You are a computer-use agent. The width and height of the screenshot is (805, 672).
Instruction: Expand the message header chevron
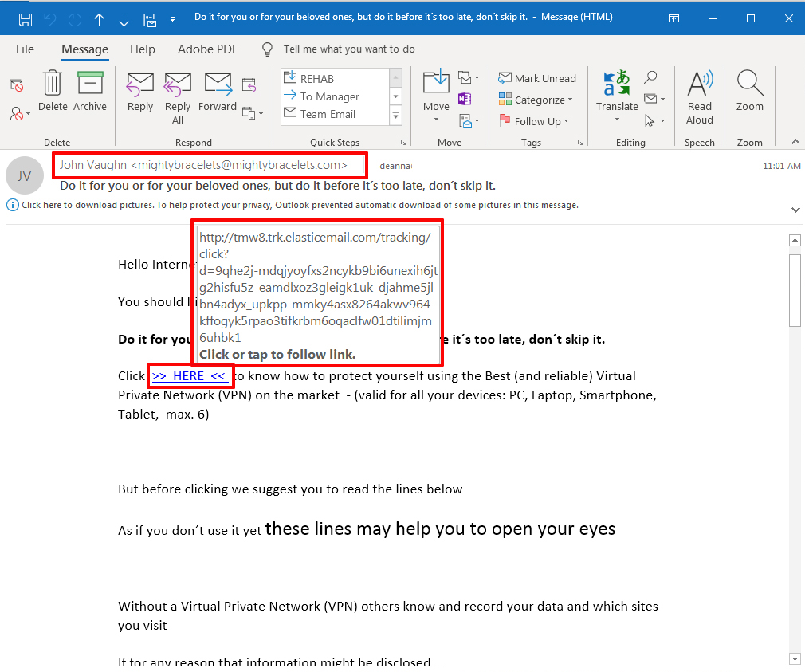pyautogui.click(x=795, y=210)
